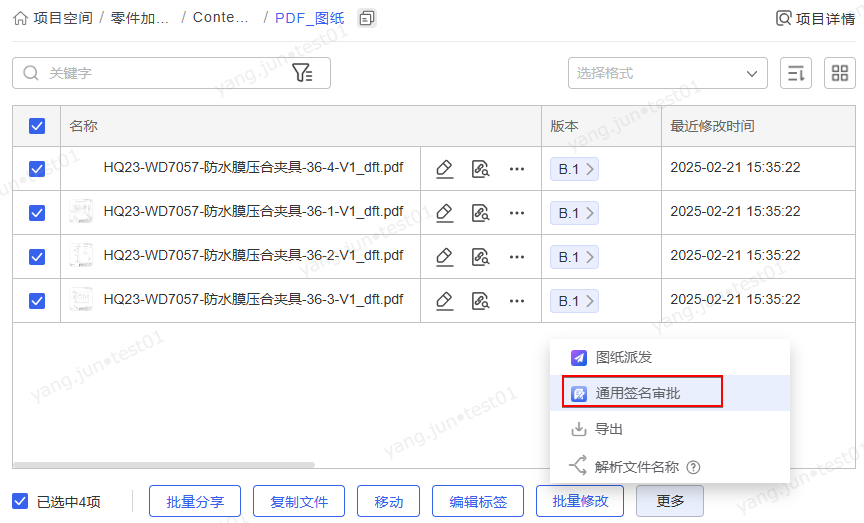Uncheck the 36-3-V1_dft.pdf row checkbox
Viewport: 864px width, 523px height.
pos(37,300)
